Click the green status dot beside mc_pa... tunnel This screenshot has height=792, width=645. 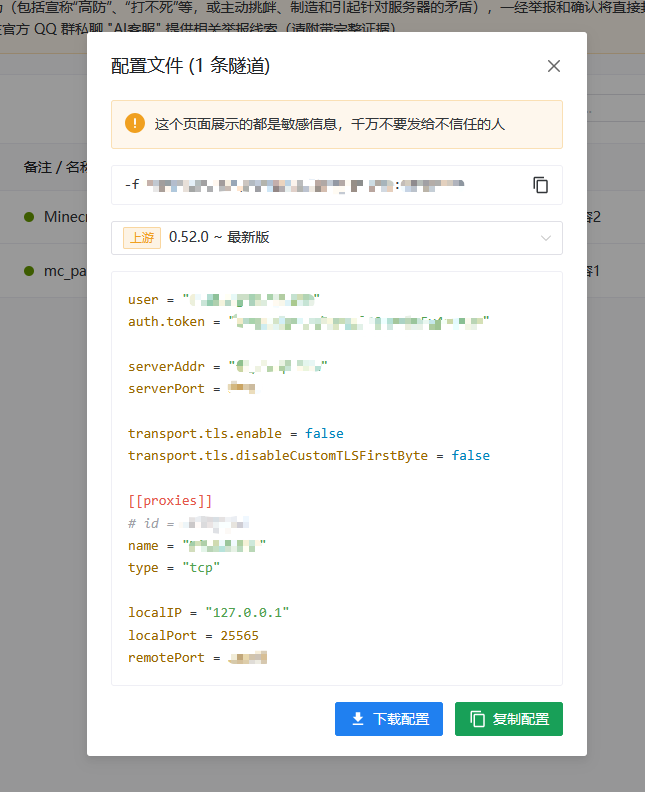point(29,271)
